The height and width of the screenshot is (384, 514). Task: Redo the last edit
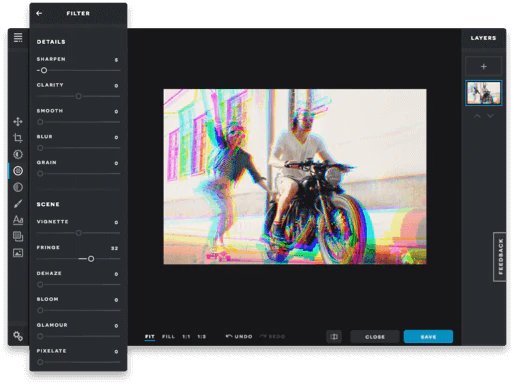click(x=272, y=336)
